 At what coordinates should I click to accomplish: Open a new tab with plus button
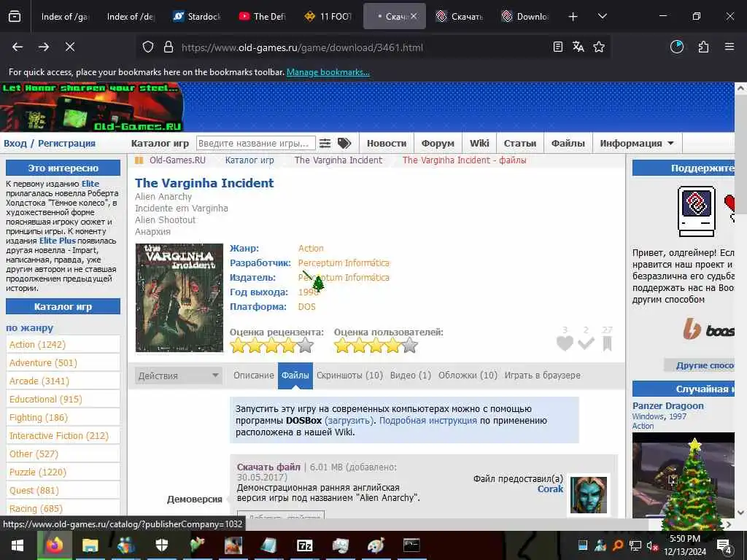pos(573,17)
